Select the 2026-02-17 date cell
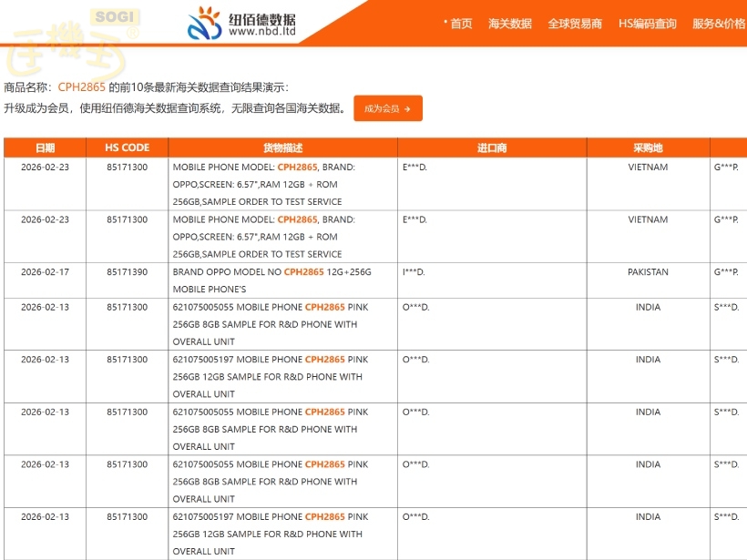 tap(45, 280)
